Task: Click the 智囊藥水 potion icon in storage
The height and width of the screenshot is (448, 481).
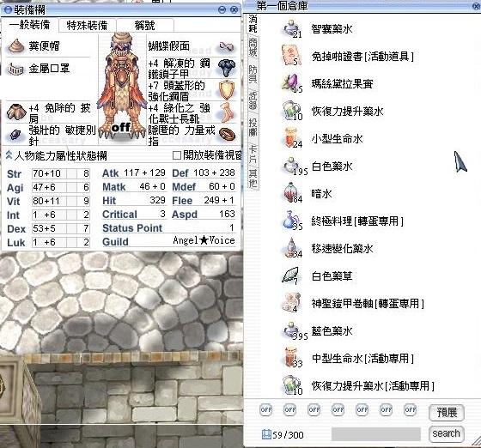Action: click(x=291, y=29)
